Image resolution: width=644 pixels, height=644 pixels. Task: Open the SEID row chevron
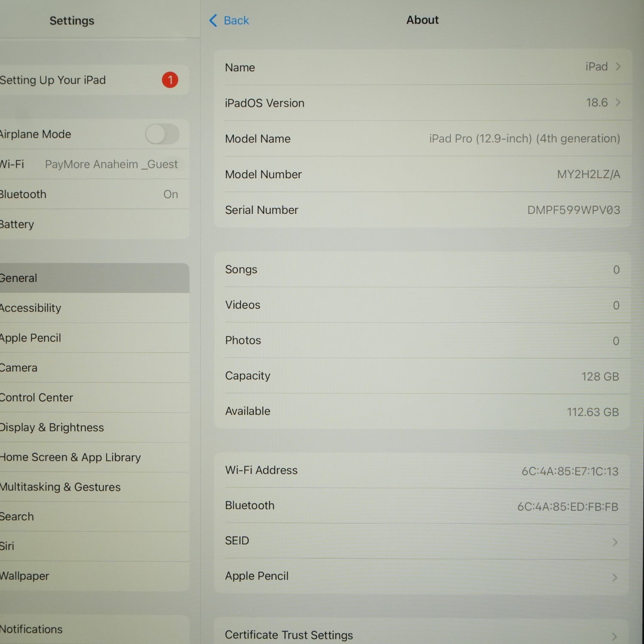click(615, 542)
